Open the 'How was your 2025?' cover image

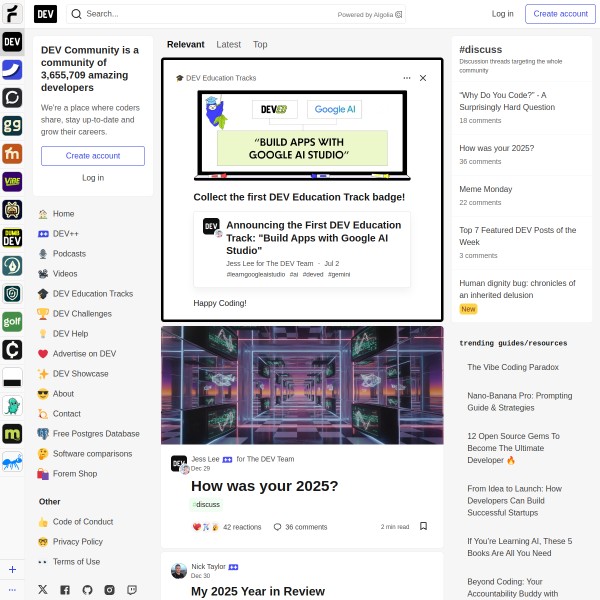point(302,385)
